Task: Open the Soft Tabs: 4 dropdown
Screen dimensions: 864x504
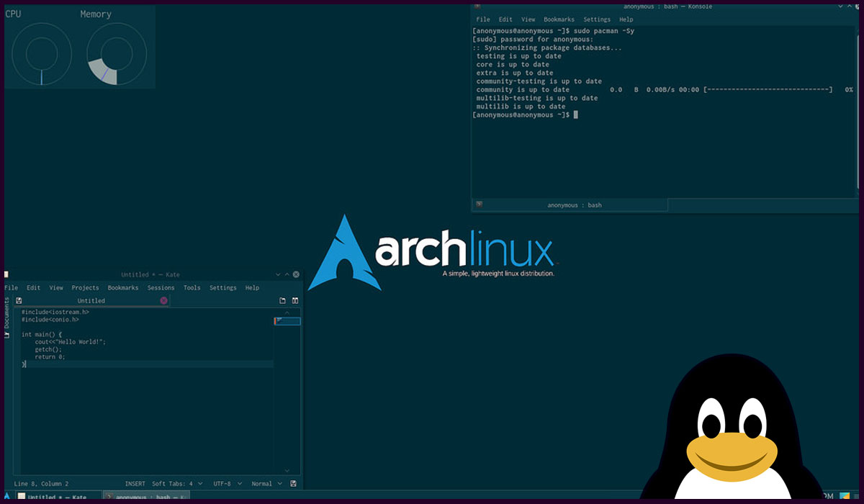Action: [x=177, y=484]
